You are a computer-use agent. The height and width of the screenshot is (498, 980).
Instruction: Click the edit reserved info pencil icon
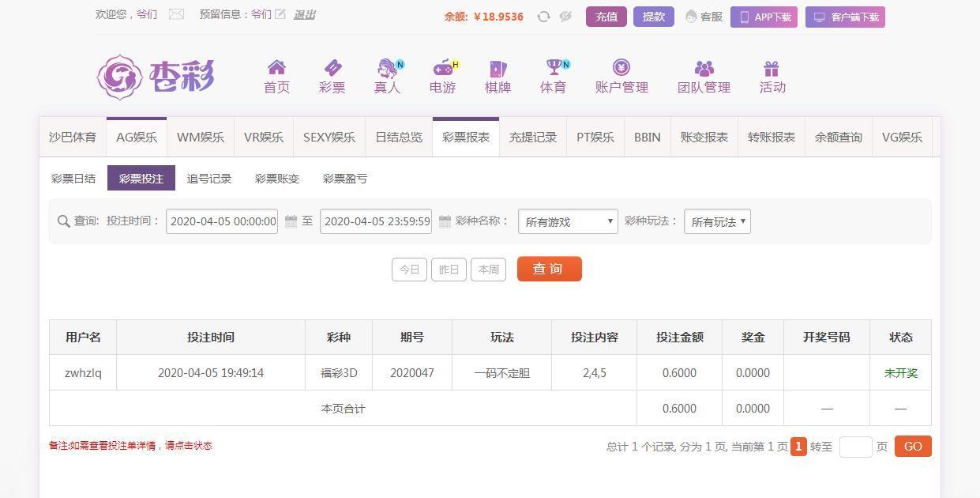tap(280, 14)
